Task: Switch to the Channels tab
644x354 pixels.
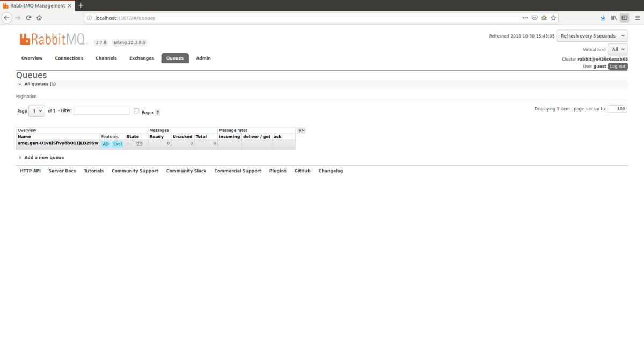Action: [x=106, y=58]
